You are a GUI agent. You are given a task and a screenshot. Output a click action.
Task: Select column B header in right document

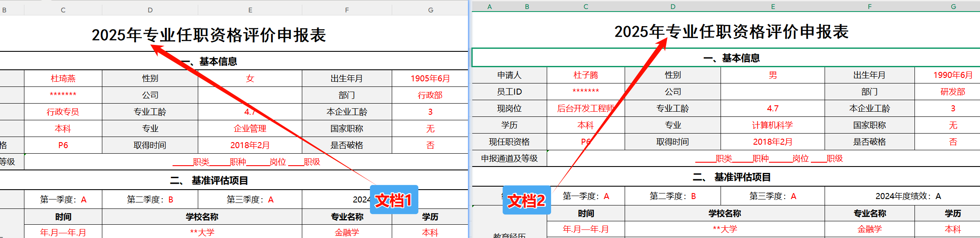527,6
